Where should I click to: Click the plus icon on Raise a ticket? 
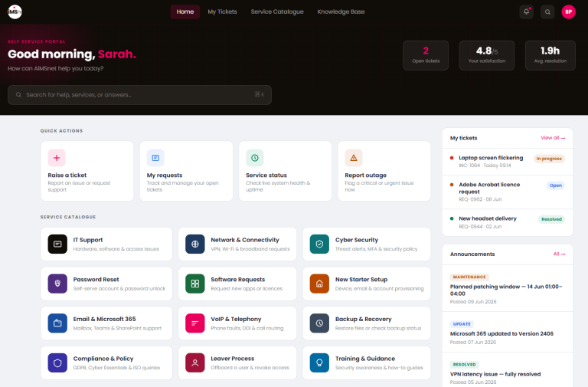57,158
